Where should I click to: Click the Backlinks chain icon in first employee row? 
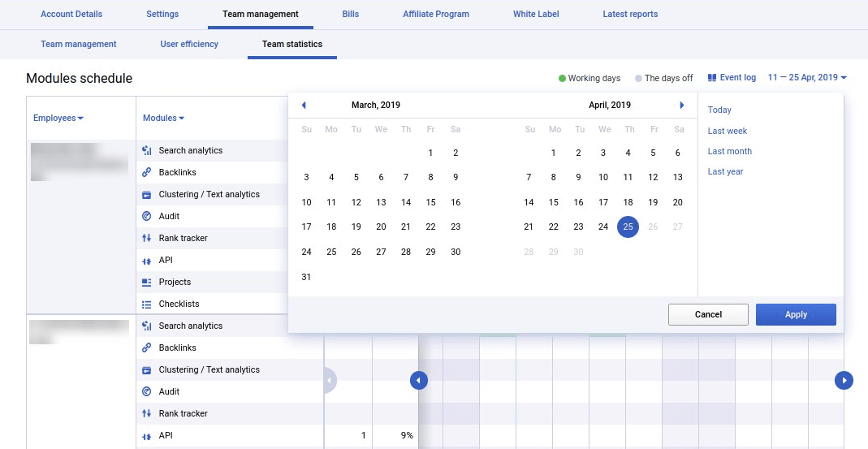point(147,172)
